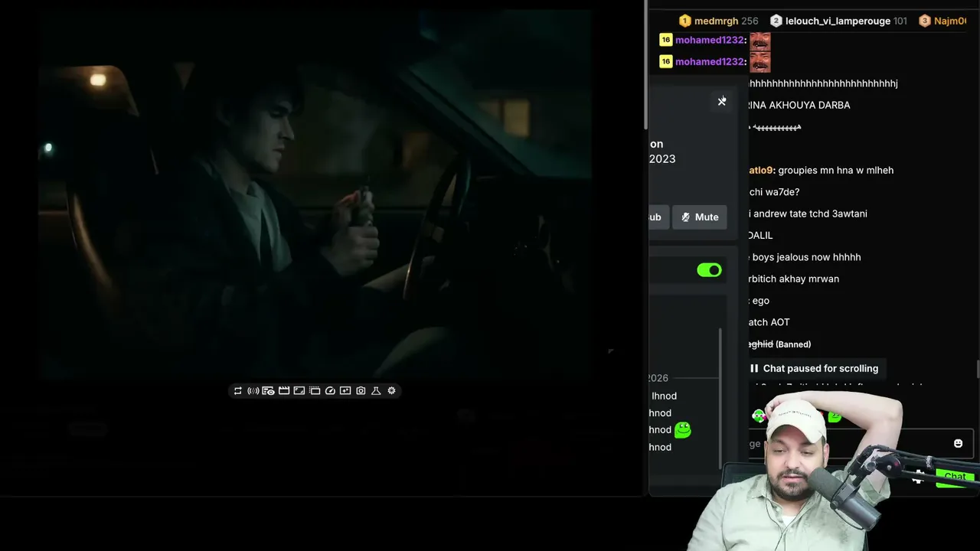
Task: Click the green frog emote in message list
Action: click(682, 430)
